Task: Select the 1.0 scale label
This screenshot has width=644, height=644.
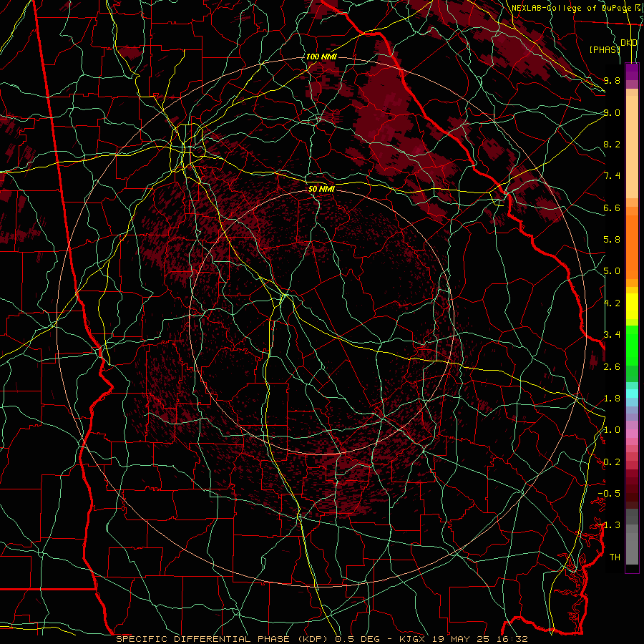Action: pos(612,430)
